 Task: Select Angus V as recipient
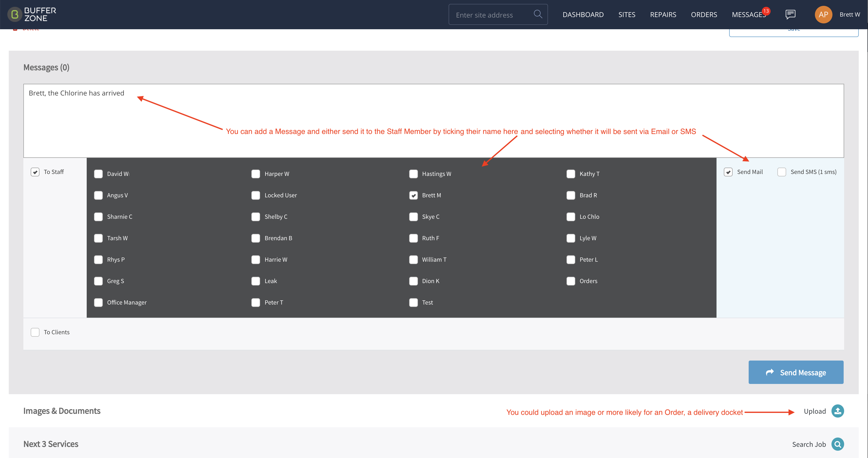pos(98,195)
